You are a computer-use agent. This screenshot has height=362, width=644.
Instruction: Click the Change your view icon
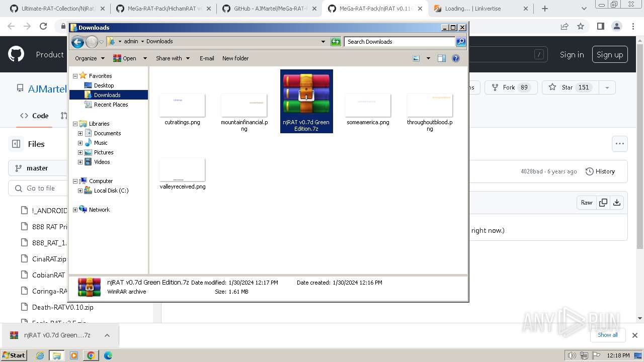416,58
